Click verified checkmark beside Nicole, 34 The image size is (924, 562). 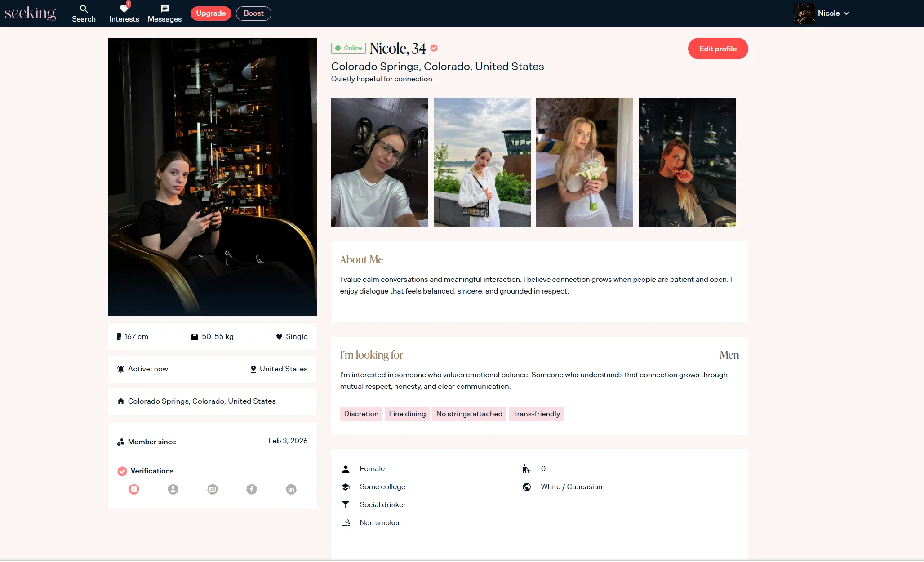[x=434, y=48]
